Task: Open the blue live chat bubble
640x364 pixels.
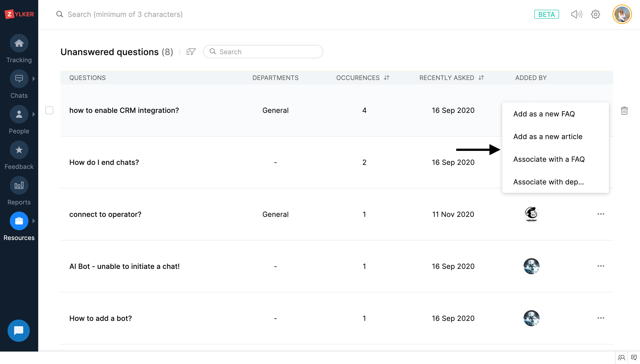Action: [19, 330]
